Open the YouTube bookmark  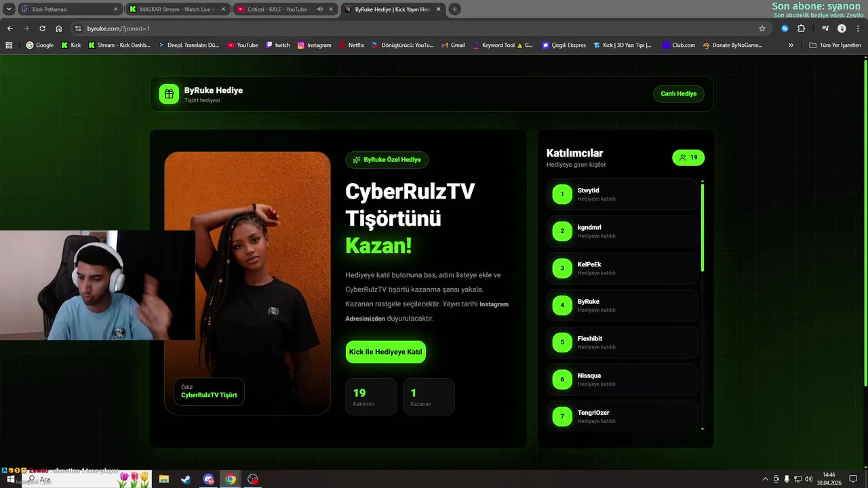[243, 45]
